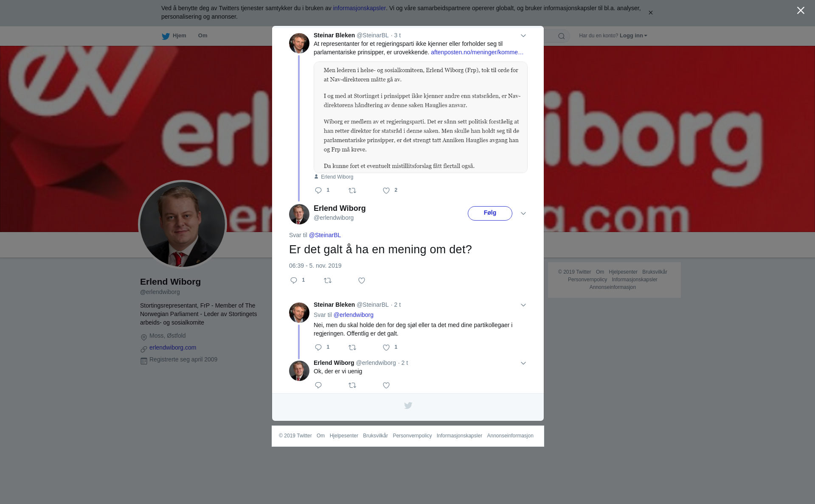The width and height of the screenshot is (815, 504).
Task: Like the "Ok, der er vi uenig" reply
Action: 386,385
